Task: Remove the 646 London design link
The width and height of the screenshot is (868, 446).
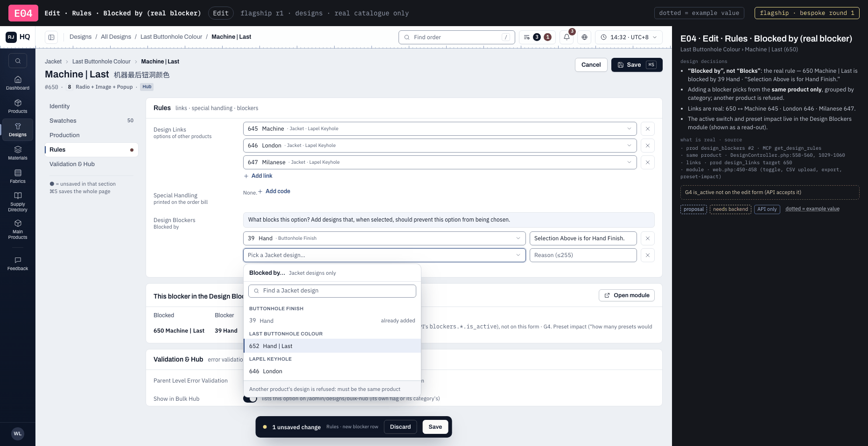Action: 648,146
